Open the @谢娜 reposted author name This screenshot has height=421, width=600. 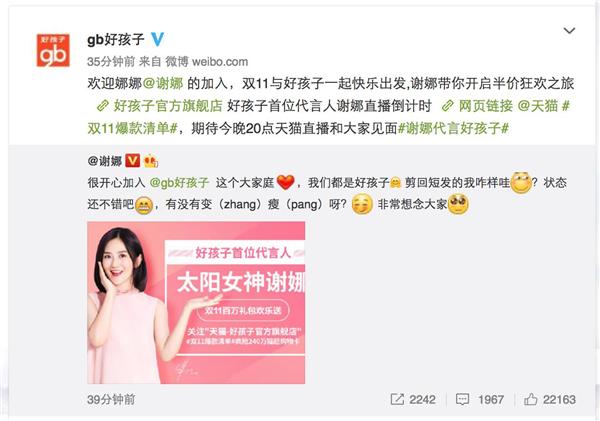(x=104, y=161)
